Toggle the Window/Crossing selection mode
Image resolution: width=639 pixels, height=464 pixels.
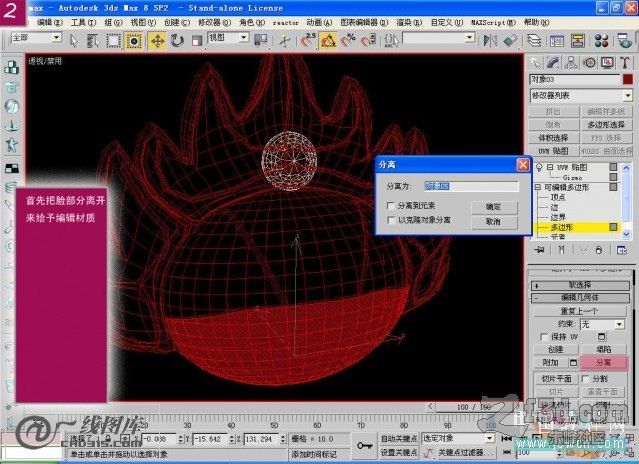click(134, 40)
